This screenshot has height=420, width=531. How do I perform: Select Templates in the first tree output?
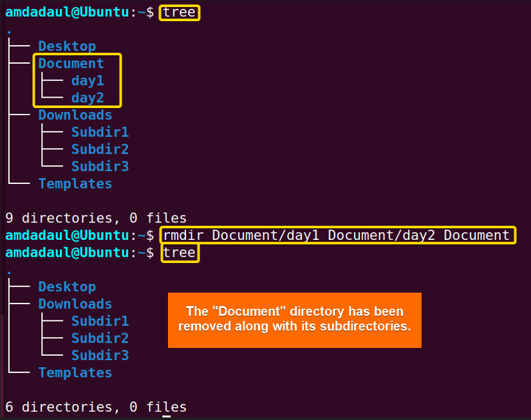[75, 183]
